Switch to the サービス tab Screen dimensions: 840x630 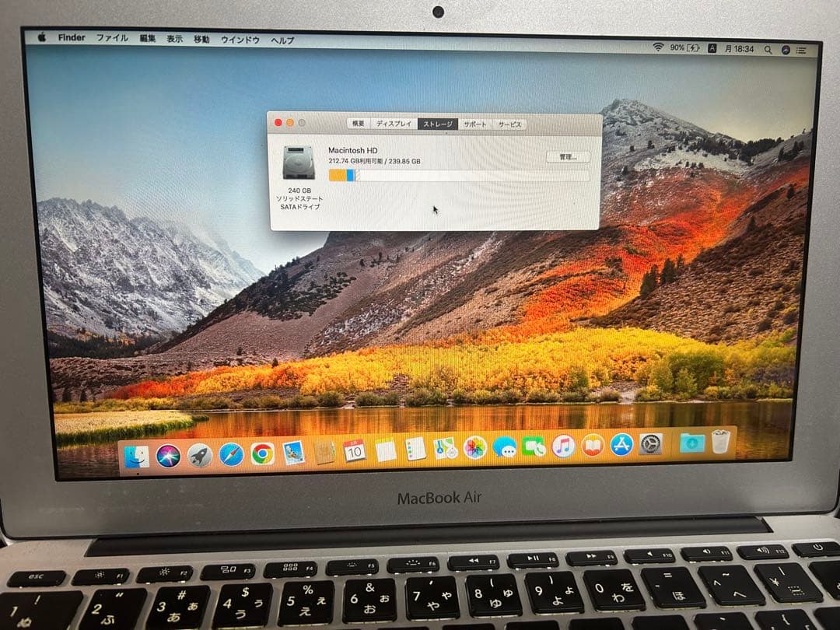tap(509, 124)
